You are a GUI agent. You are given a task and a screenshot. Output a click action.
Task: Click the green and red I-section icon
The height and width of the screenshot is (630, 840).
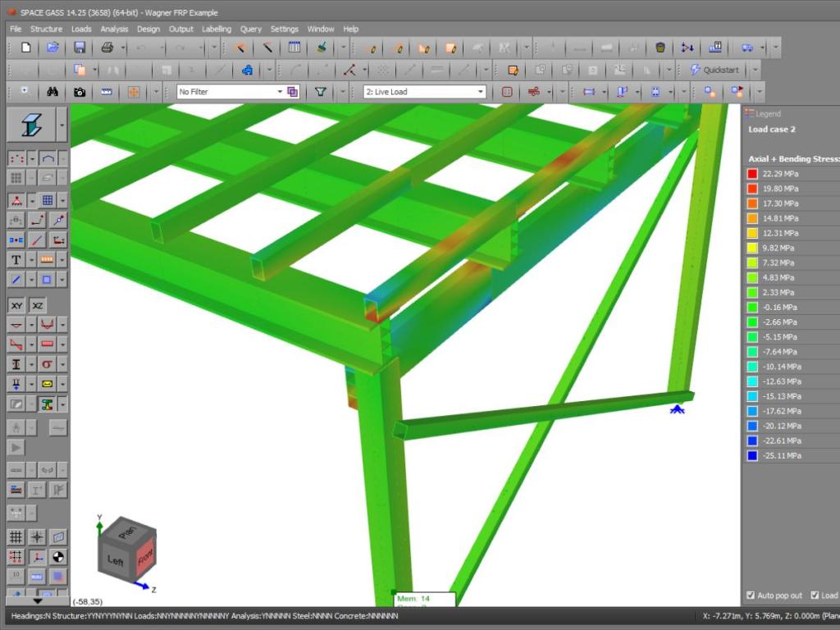click(47, 404)
